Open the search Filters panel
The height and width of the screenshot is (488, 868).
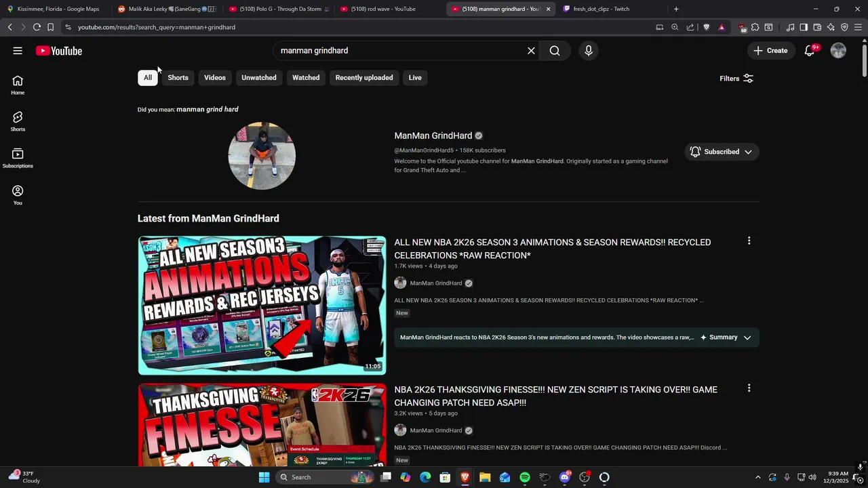(736, 79)
